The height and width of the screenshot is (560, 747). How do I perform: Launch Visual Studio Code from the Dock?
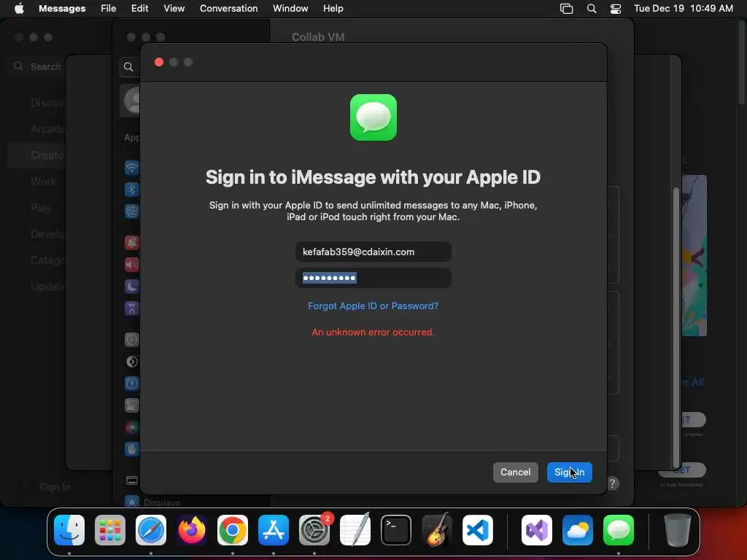pyautogui.click(x=477, y=529)
